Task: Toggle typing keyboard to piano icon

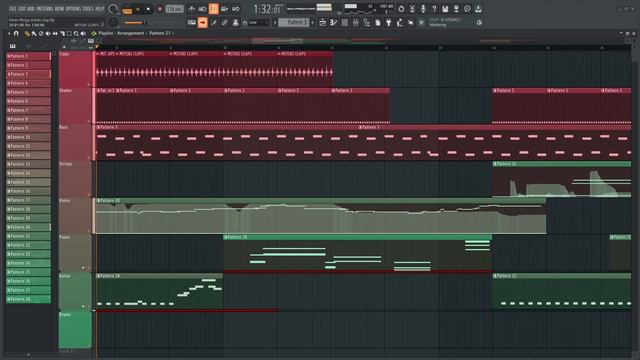Action: (191, 22)
